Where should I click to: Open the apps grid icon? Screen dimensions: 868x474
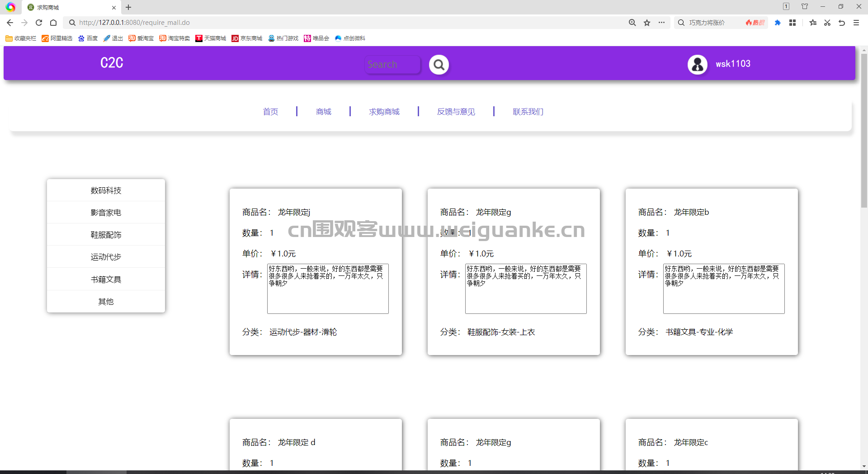coord(793,23)
